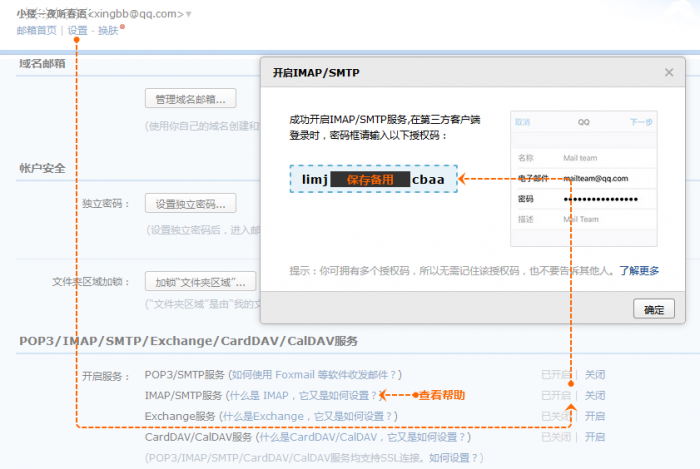The width and height of the screenshot is (700, 469).
Task: Click the 帐户安全 section heading
Action: point(42,168)
